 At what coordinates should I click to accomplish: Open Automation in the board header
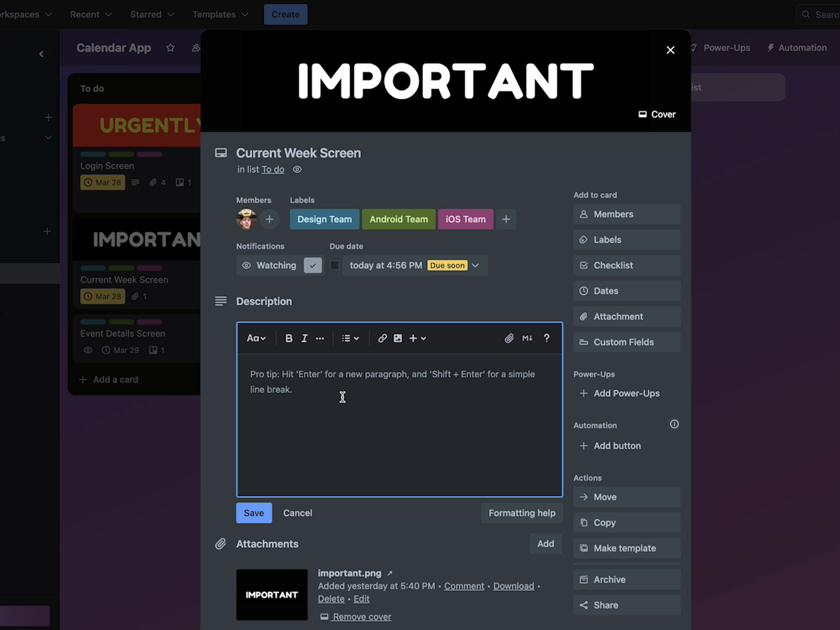coord(797,48)
